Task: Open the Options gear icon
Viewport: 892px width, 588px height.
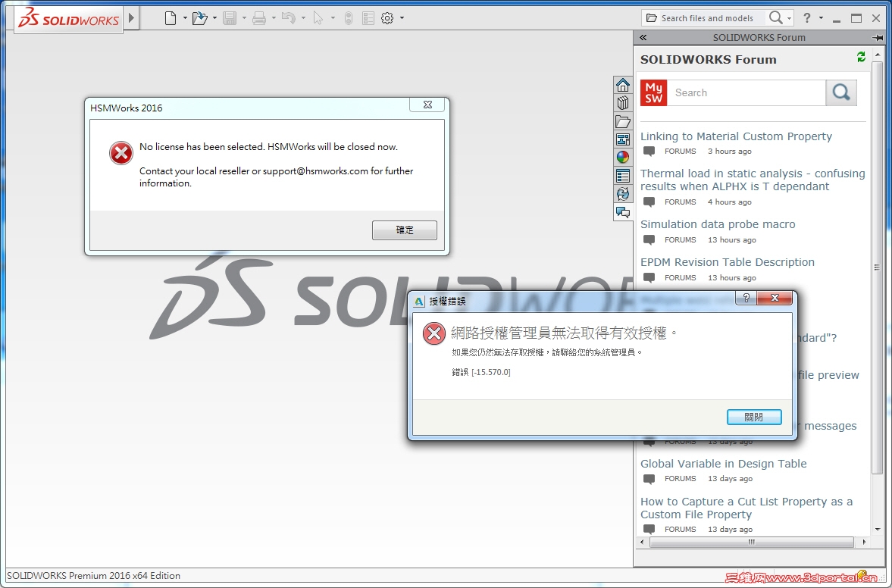Action: [x=387, y=18]
